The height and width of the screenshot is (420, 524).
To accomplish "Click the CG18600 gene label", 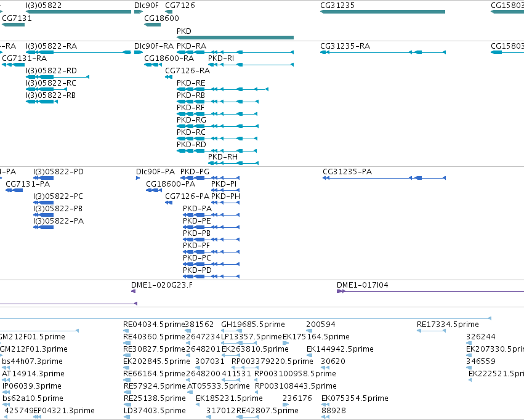I will point(162,18).
